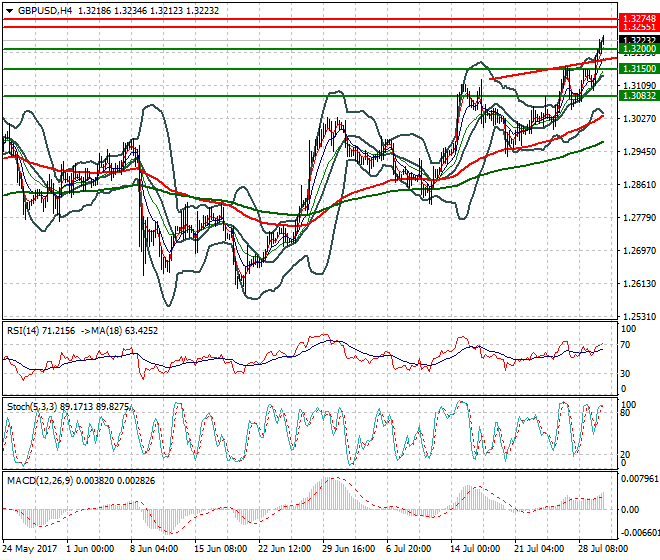Click the current price label 1.32232
The height and width of the screenshot is (560, 660).
pos(639,40)
